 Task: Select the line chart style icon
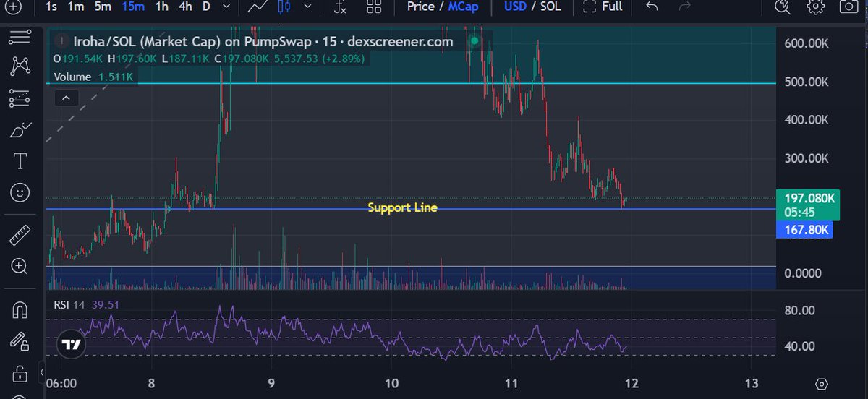(x=256, y=7)
